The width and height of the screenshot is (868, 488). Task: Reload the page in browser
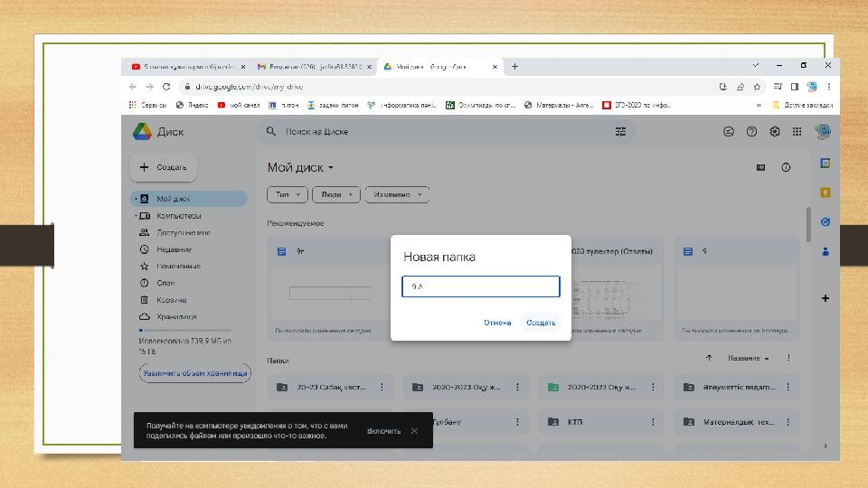[x=166, y=87]
